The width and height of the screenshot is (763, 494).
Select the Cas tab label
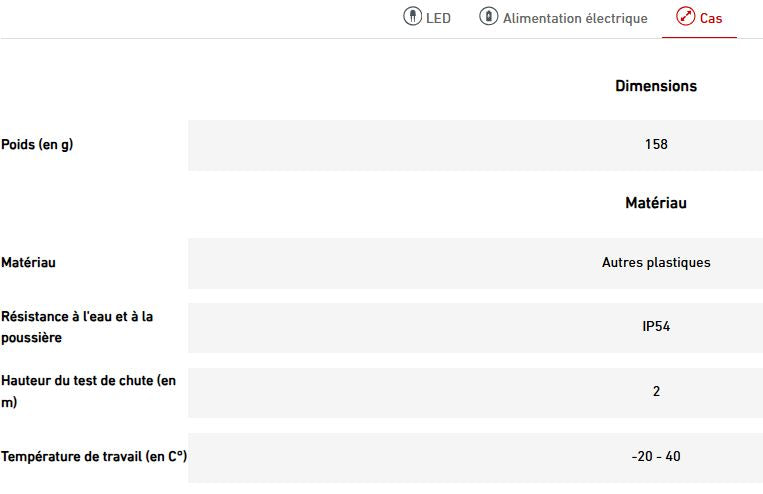711,18
